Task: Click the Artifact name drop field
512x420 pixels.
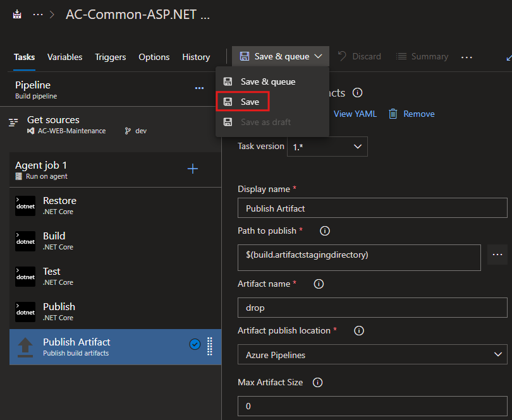Action: click(x=372, y=308)
